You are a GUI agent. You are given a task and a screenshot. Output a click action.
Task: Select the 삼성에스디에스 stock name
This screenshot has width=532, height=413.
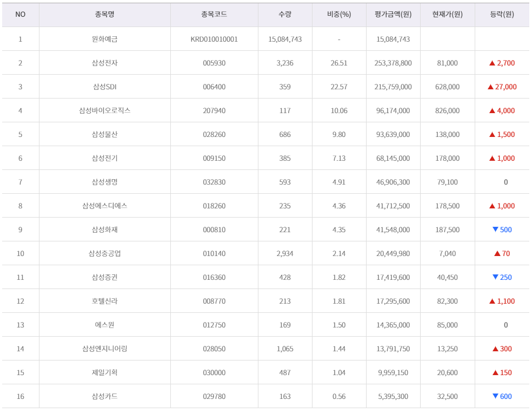tap(104, 206)
